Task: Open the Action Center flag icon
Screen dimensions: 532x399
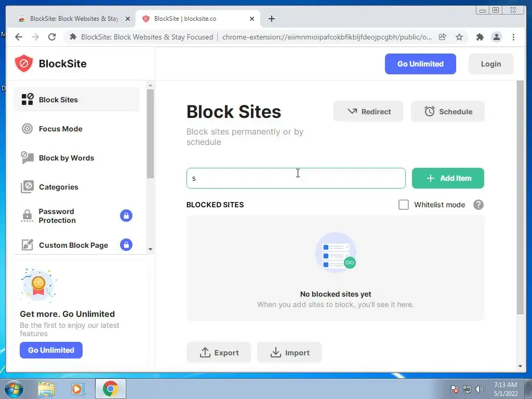Action: (x=455, y=389)
